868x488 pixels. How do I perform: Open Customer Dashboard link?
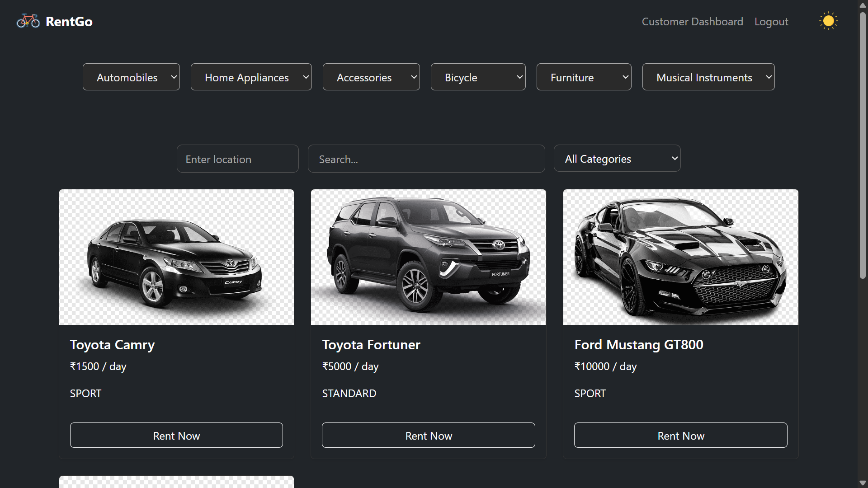(692, 22)
